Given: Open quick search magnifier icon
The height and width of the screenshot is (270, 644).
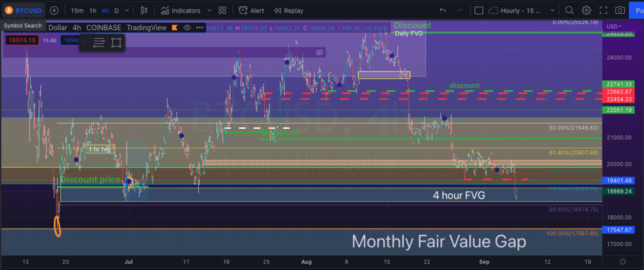Looking at the screenshot, I should [569, 10].
